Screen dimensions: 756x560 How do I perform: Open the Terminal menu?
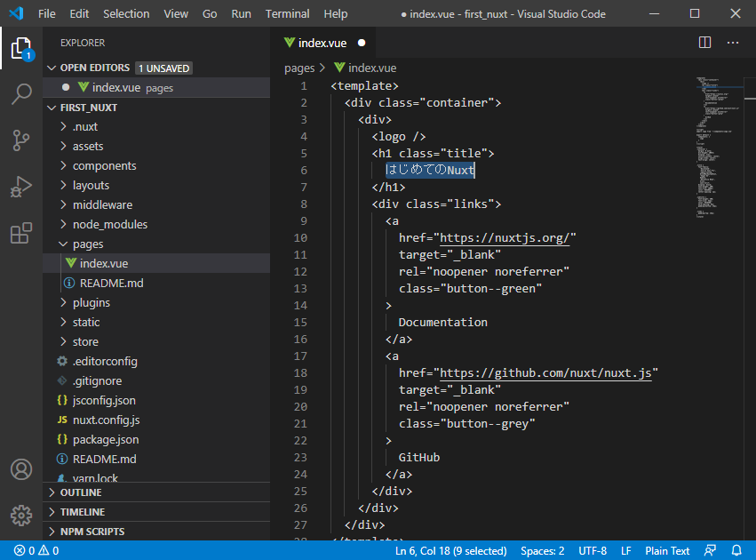click(x=287, y=13)
